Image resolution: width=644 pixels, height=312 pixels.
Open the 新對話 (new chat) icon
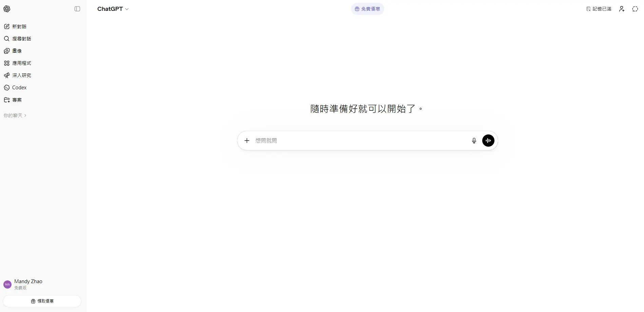(7, 26)
